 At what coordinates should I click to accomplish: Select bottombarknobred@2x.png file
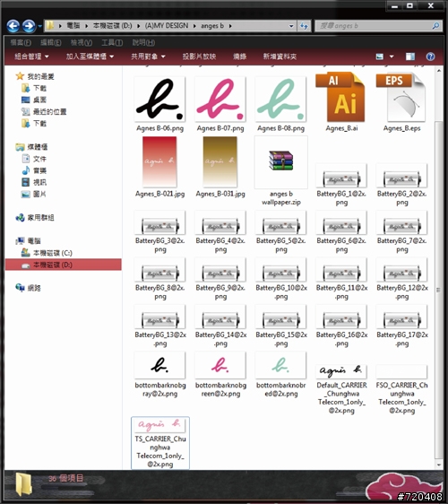280,375
